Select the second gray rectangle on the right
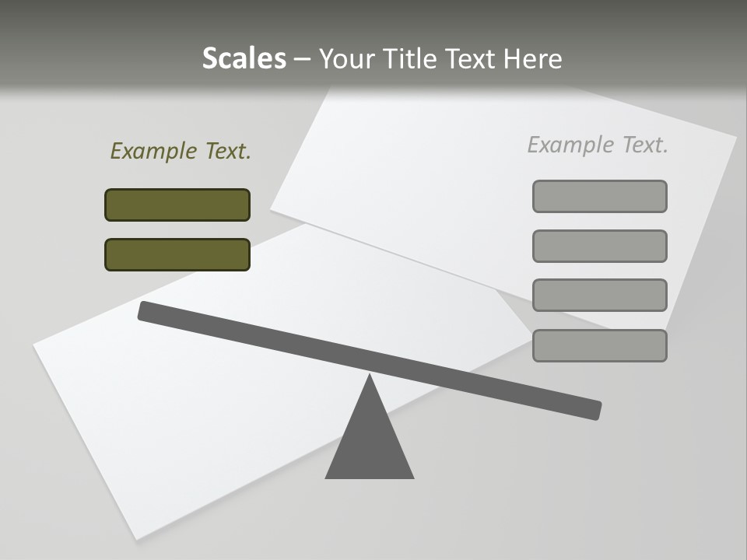Viewport: 747px width, 560px height. pos(599,246)
